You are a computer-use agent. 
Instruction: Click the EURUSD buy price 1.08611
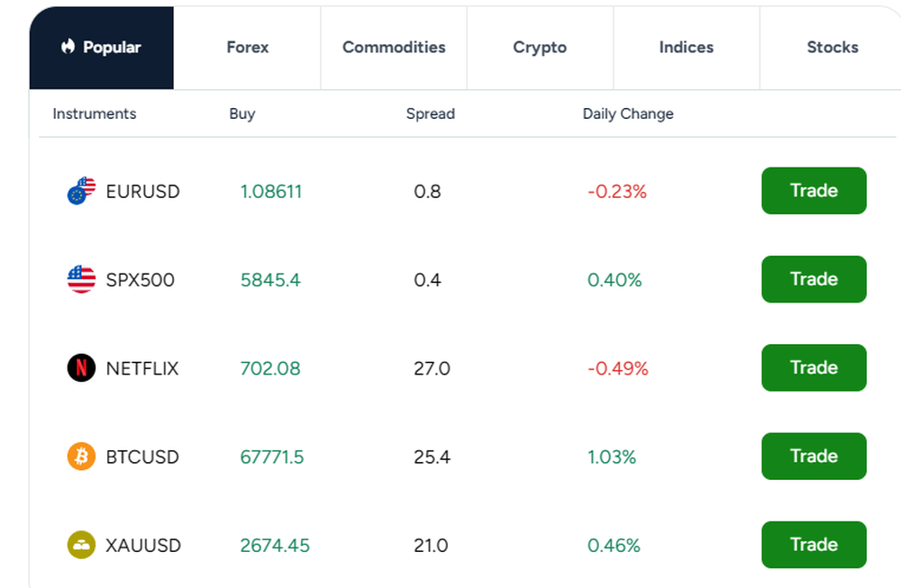pos(271,192)
